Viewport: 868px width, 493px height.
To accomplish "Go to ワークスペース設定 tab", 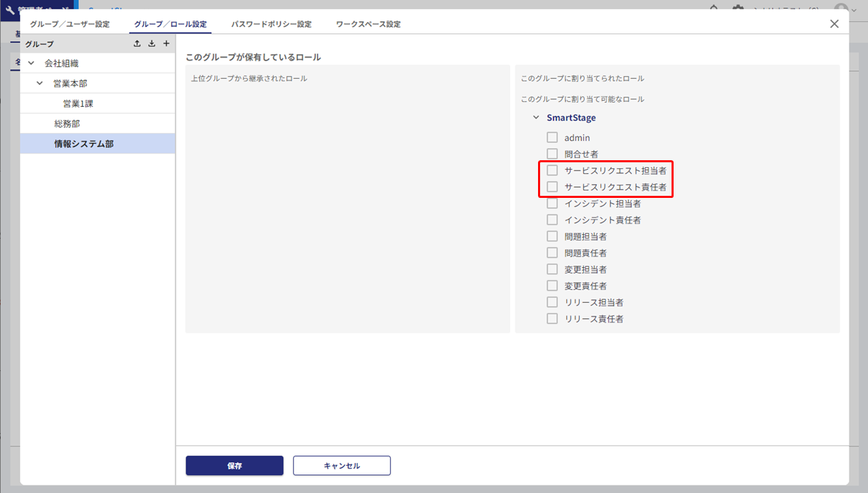I will pos(368,24).
